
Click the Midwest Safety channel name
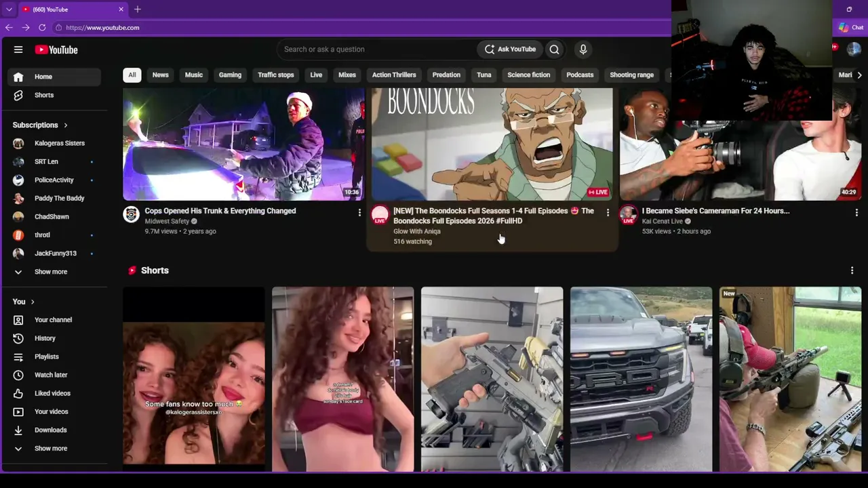coord(167,221)
